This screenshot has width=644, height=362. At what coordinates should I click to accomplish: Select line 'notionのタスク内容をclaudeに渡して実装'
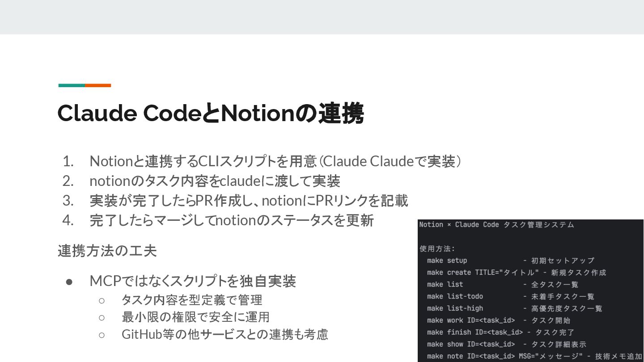tap(215, 181)
